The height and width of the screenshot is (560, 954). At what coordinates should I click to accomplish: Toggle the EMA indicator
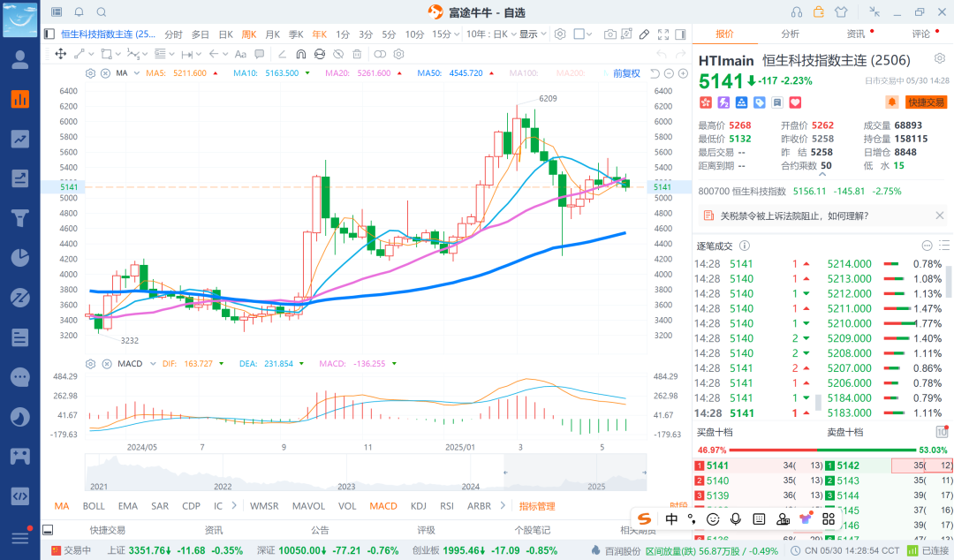[128, 506]
